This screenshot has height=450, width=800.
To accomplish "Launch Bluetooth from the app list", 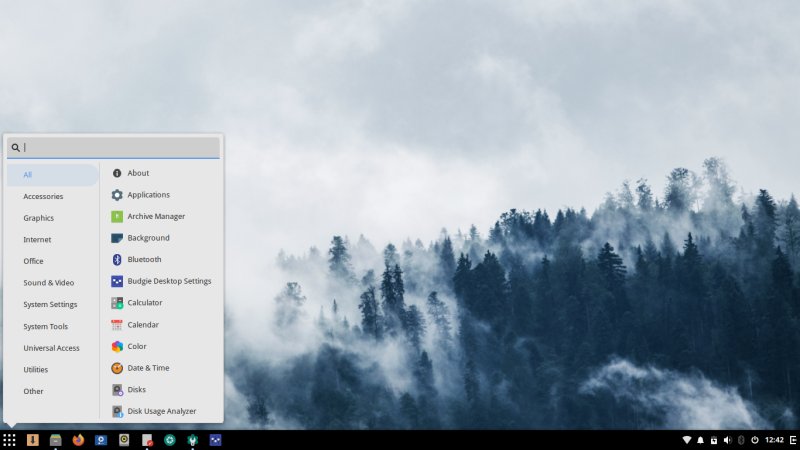I will (x=144, y=259).
